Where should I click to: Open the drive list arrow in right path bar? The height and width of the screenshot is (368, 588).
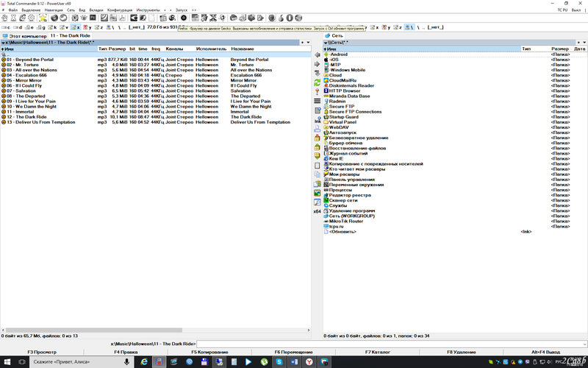click(326, 43)
